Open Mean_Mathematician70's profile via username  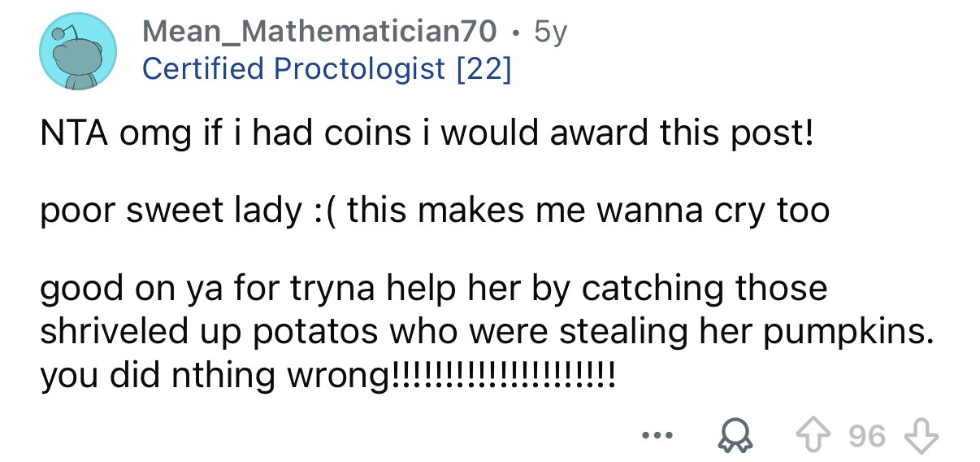[319, 32]
